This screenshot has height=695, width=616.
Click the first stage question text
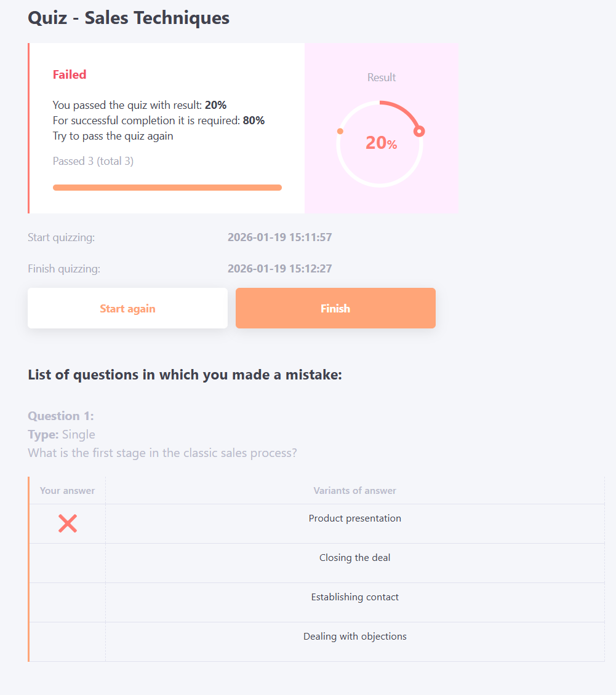162,453
